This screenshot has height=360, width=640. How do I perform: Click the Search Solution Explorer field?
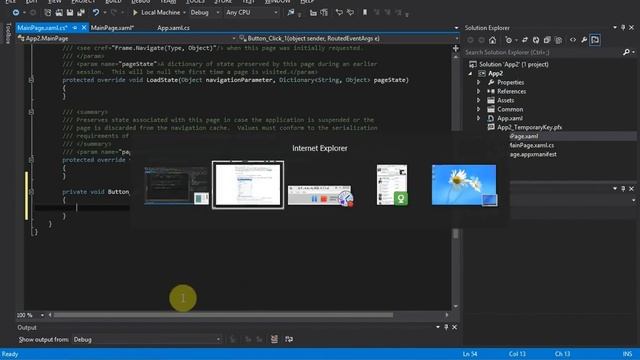click(543, 52)
